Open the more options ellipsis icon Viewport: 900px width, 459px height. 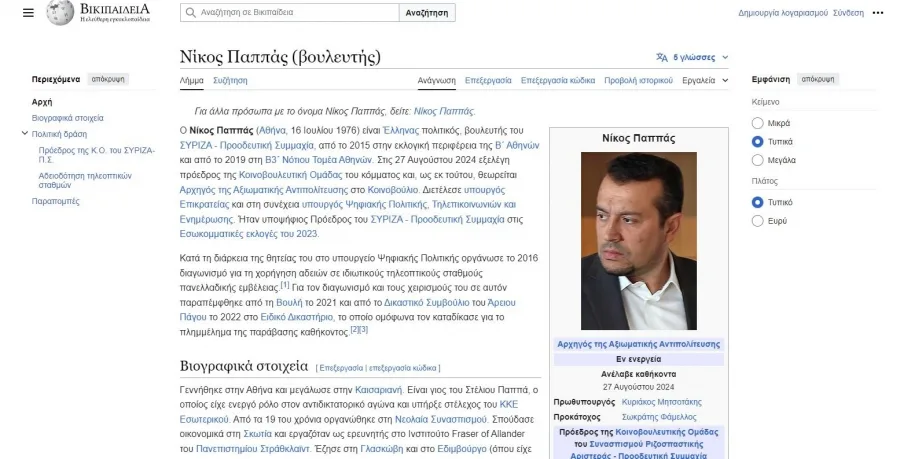pos(878,13)
